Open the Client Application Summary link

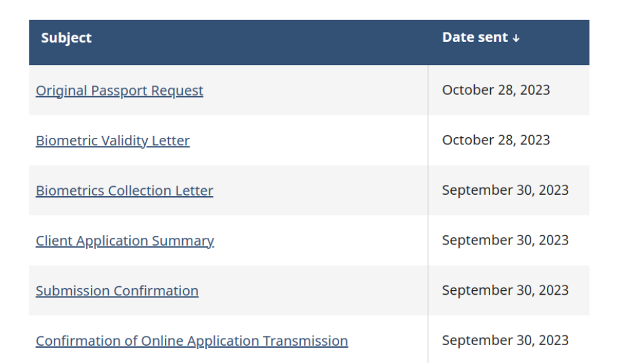click(125, 241)
